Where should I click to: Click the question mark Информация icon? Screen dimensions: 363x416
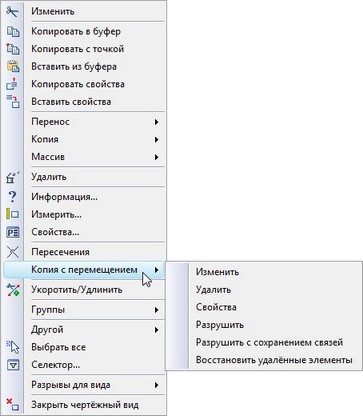(13, 197)
